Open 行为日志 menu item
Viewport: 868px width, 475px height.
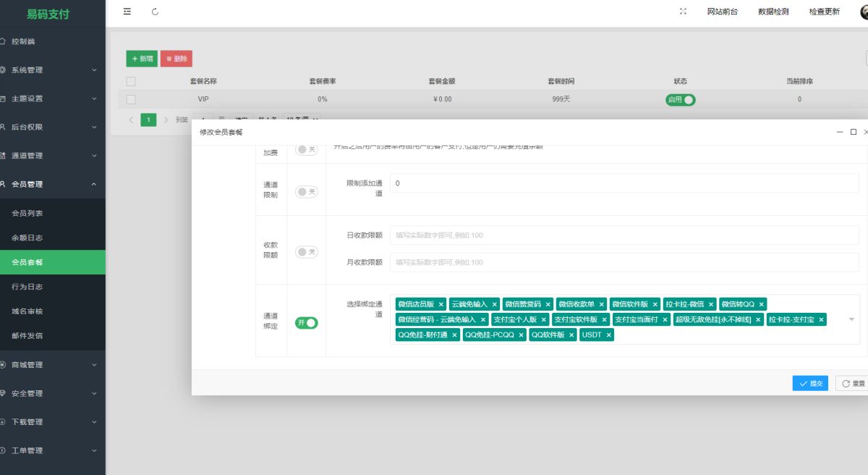pyautogui.click(x=52, y=287)
